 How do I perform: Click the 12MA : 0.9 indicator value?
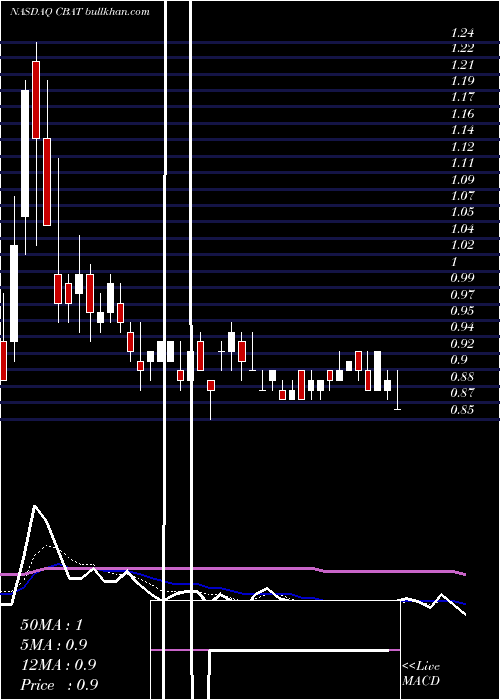58,665
